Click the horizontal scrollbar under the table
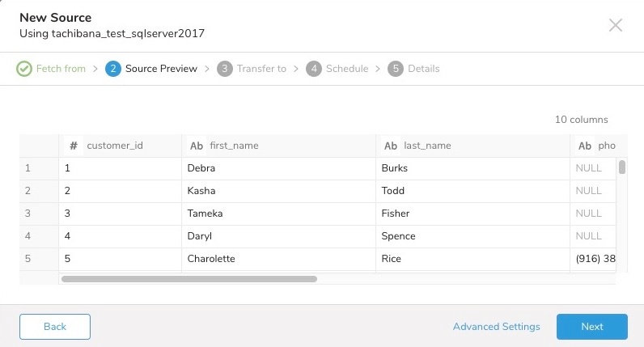644x347 pixels. 189,279
